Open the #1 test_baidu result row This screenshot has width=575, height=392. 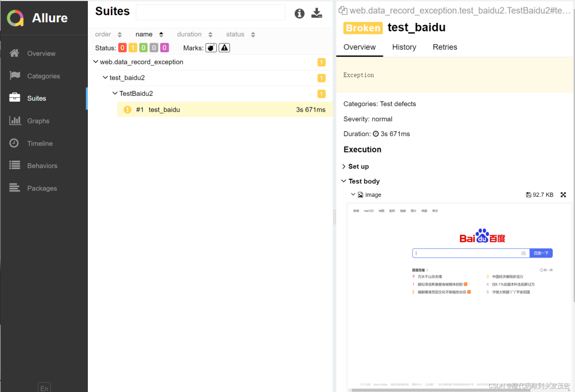pos(225,110)
